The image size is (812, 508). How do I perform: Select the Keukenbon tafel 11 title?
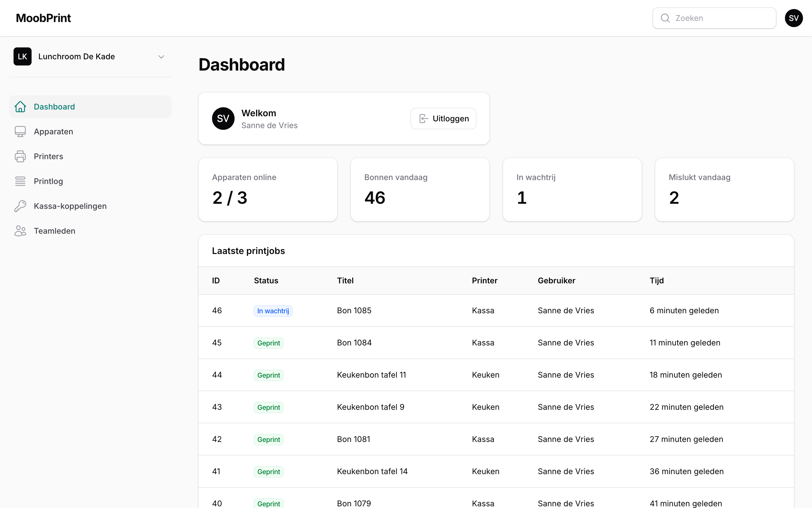pyautogui.click(x=371, y=375)
